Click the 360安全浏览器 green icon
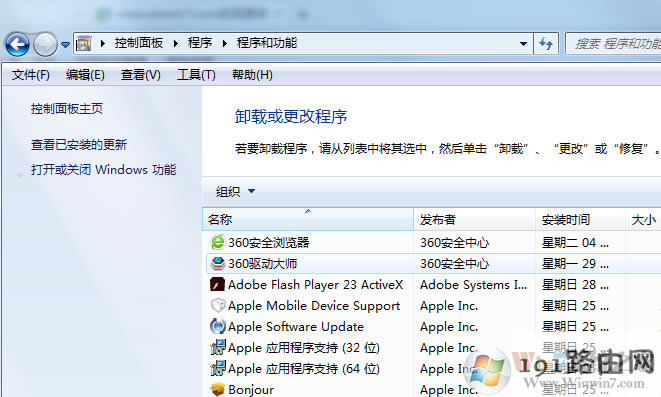The height and width of the screenshot is (397, 661). click(x=218, y=242)
